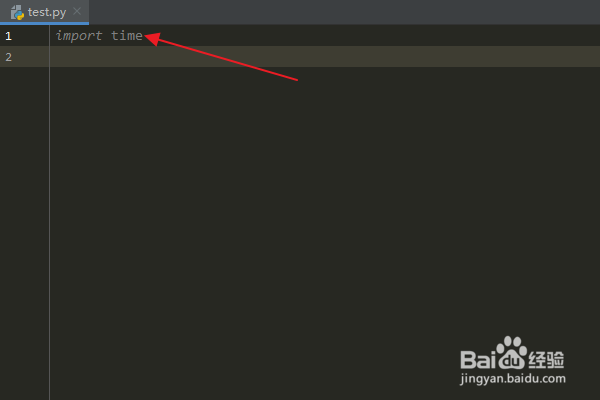Click the vertical gutter separator line
600x400 pixels.
point(49,212)
